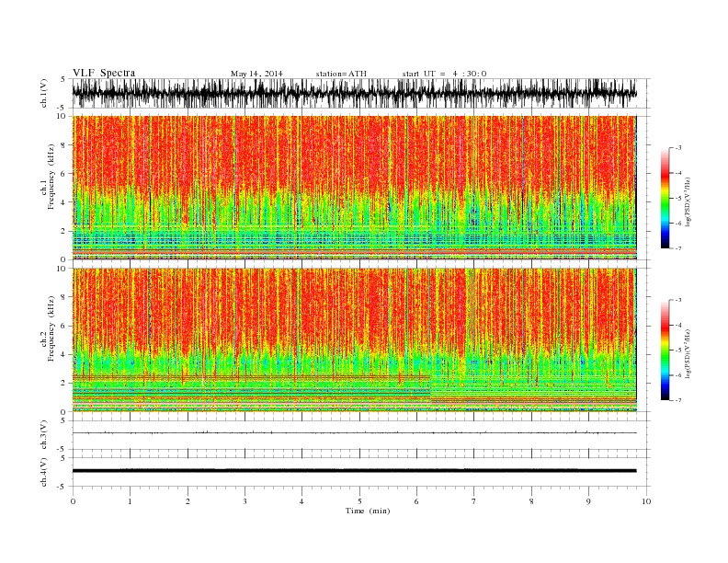
Task: Click the ch.3 thin voltage trace
Action: [x=354, y=433]
